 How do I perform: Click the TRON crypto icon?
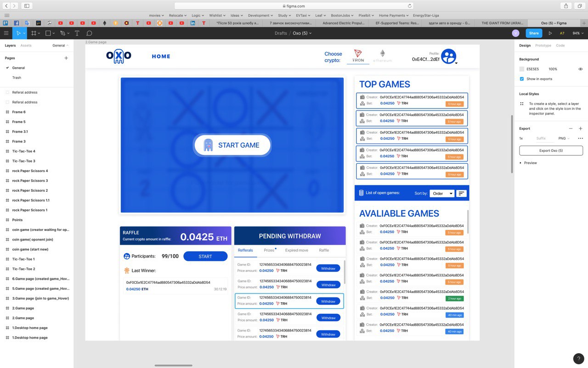(x=358, y=56)
